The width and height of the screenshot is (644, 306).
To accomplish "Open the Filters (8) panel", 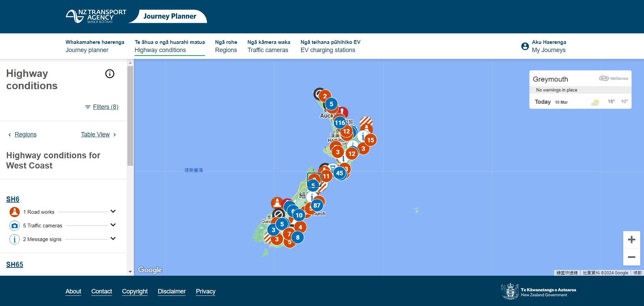I will pos(102,107).
